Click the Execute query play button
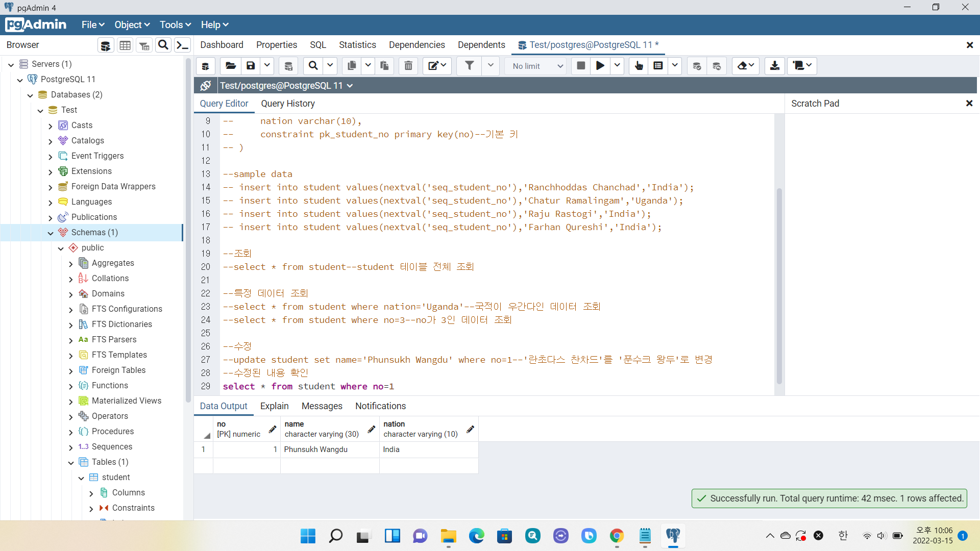The height and width of the screenshot is (551, 980). pos(600,66)
